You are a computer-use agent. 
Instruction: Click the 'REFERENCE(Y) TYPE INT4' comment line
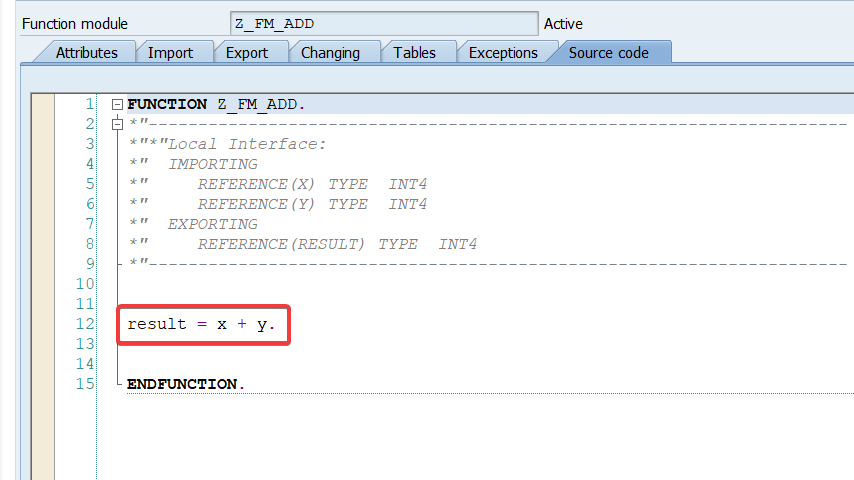click(278, 204)
